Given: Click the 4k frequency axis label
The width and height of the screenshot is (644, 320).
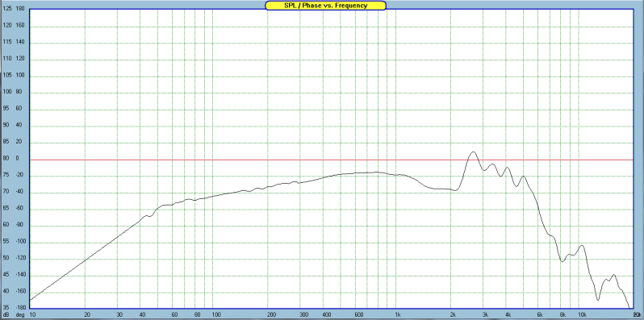Looking at the screenshot, I should [508, 314].
